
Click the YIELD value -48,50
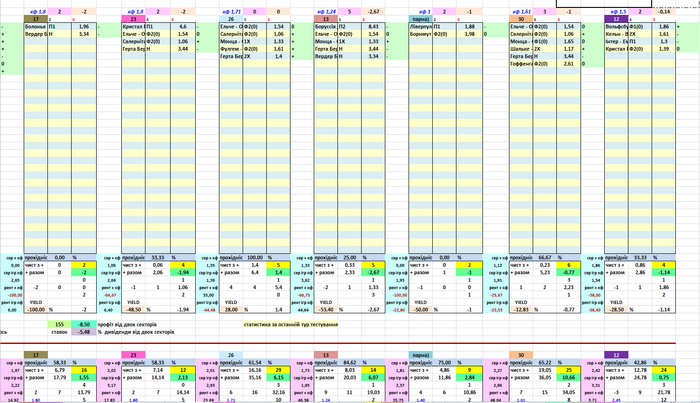pos(133,309)
